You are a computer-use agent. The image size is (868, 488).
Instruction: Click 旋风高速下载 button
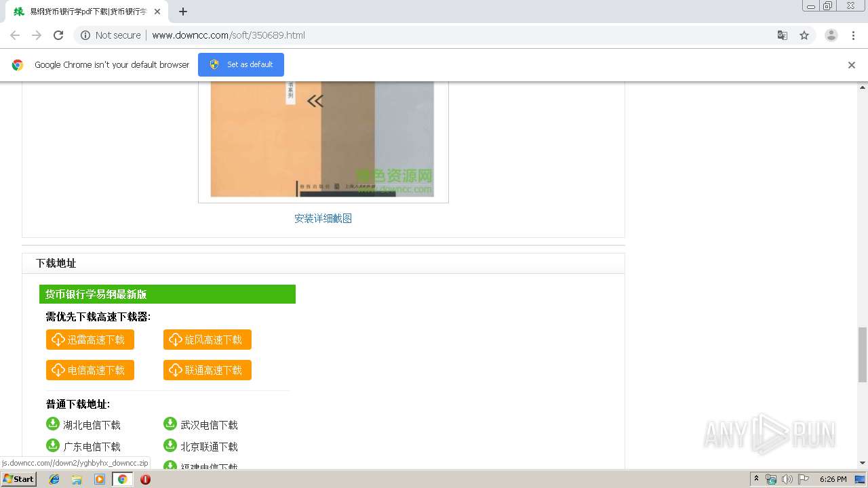pos(208,340)
